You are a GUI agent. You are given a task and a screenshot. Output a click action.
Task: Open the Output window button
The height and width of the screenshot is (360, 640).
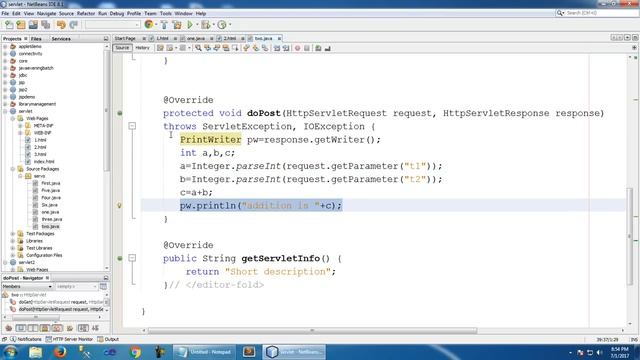coord(108,339)
